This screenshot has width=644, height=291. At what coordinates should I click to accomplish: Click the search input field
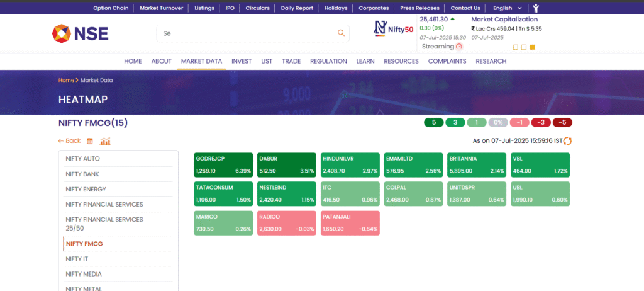pos(253,33)
